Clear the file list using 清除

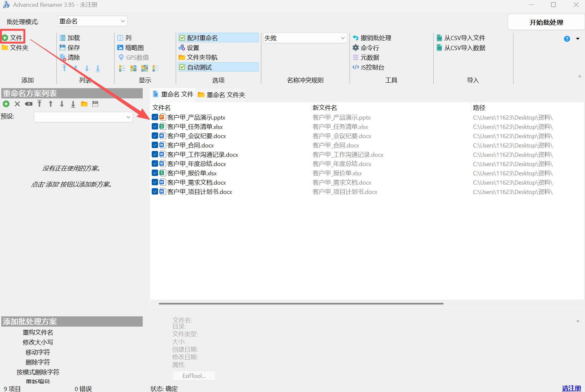[x=70, y=58]
